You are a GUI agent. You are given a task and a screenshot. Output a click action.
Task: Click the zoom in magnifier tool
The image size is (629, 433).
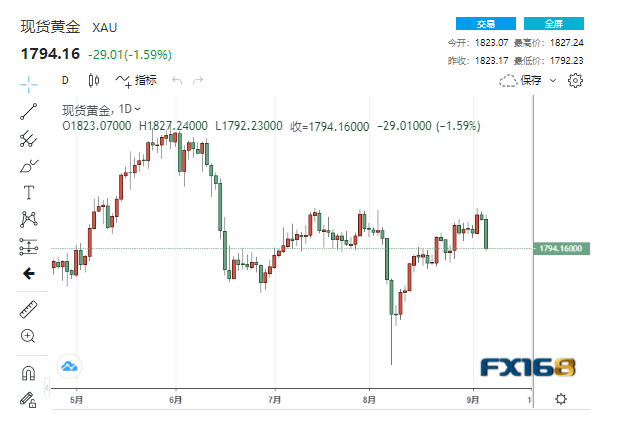28,337
